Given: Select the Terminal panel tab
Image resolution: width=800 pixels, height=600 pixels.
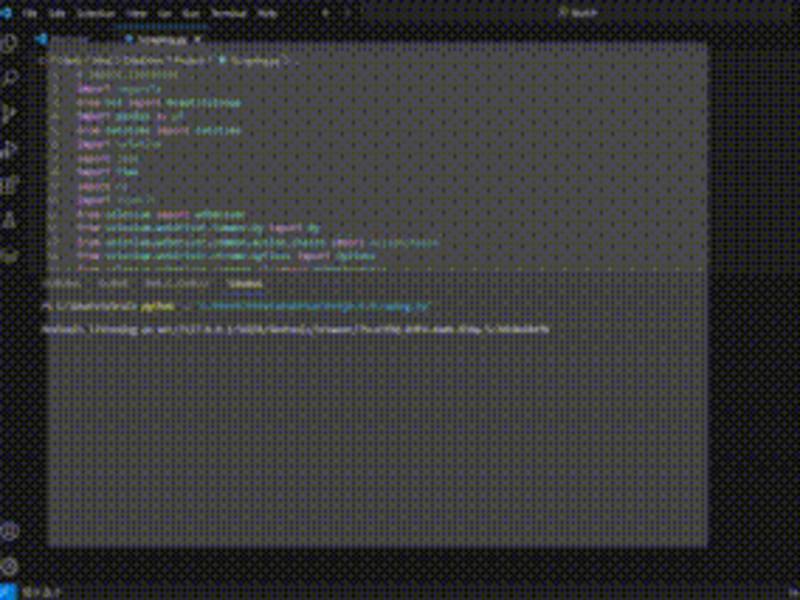Looking at the screenshot, I should pos(244,283).
